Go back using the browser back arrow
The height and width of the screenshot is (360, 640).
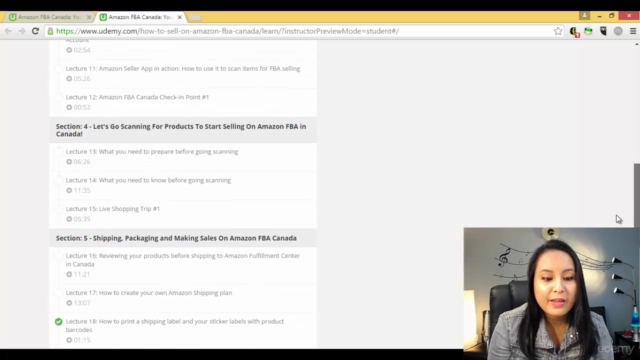coord(8,31)
